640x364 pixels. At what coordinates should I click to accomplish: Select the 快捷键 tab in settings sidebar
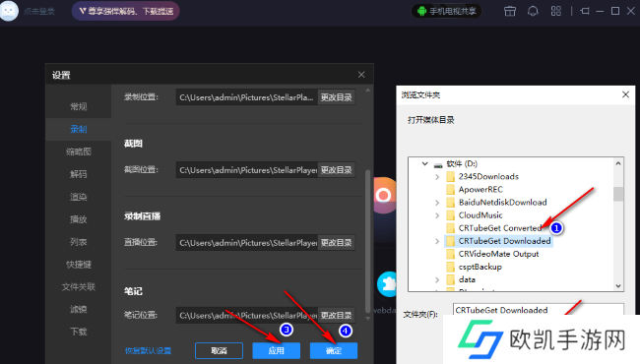coord(79,265)
